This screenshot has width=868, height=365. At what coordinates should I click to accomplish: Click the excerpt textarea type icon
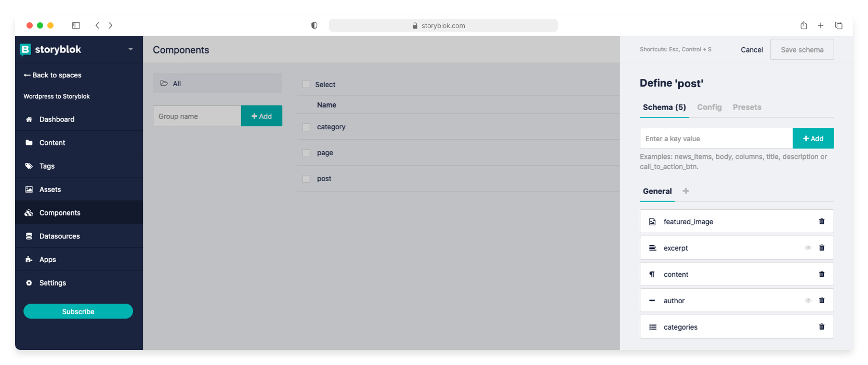click(652, 248)
